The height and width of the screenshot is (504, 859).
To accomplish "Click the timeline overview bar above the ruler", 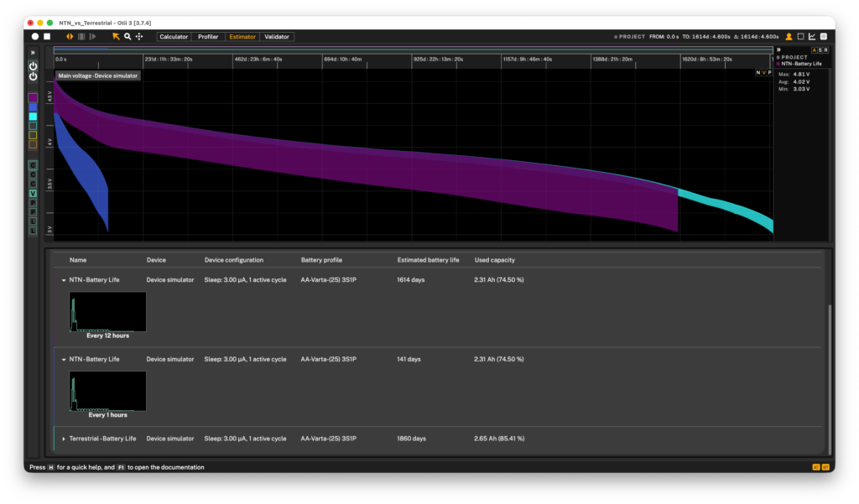I will [413, 49].
